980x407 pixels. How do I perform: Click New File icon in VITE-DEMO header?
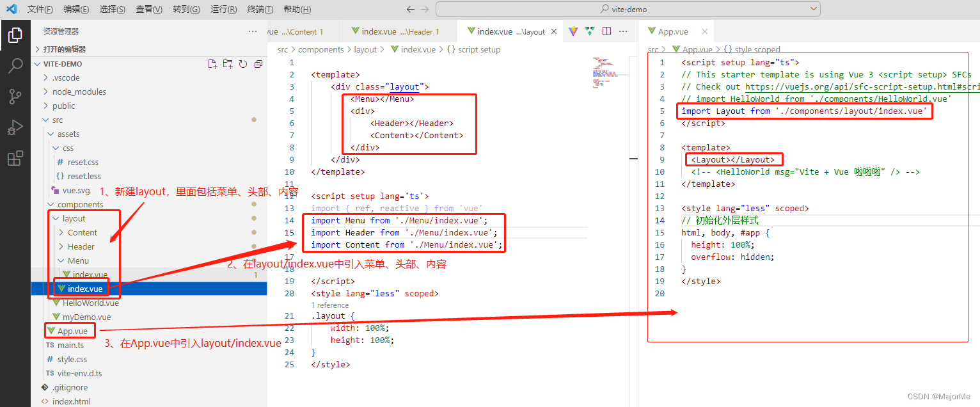(x=213, y=64)
